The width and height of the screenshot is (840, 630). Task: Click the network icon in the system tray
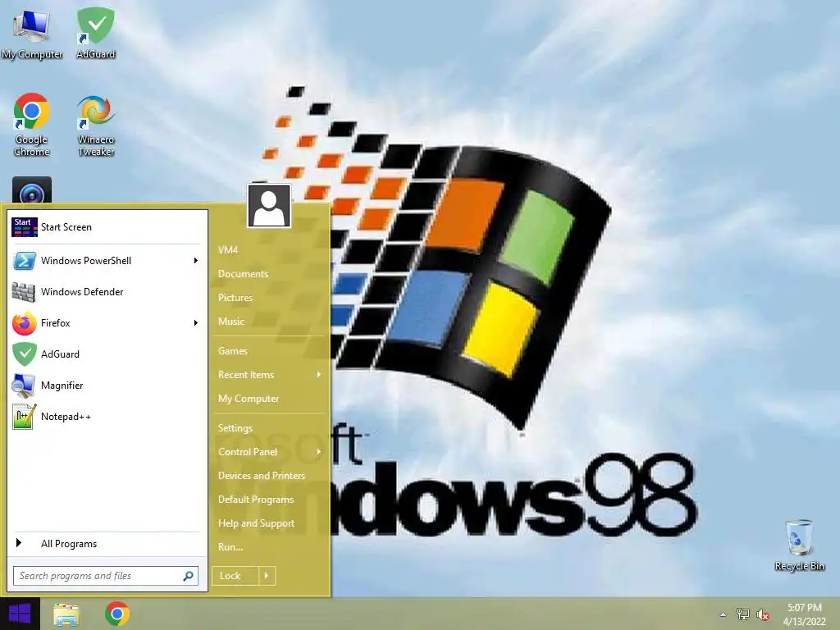click(742, 614)
